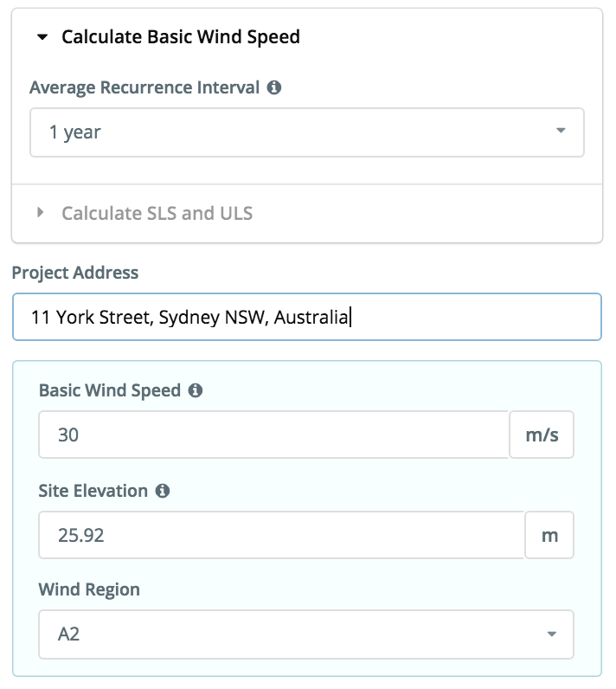616x689 pixels.
Task: Select the Calculate SLS and ULS heading
Action: coord(157,213)
